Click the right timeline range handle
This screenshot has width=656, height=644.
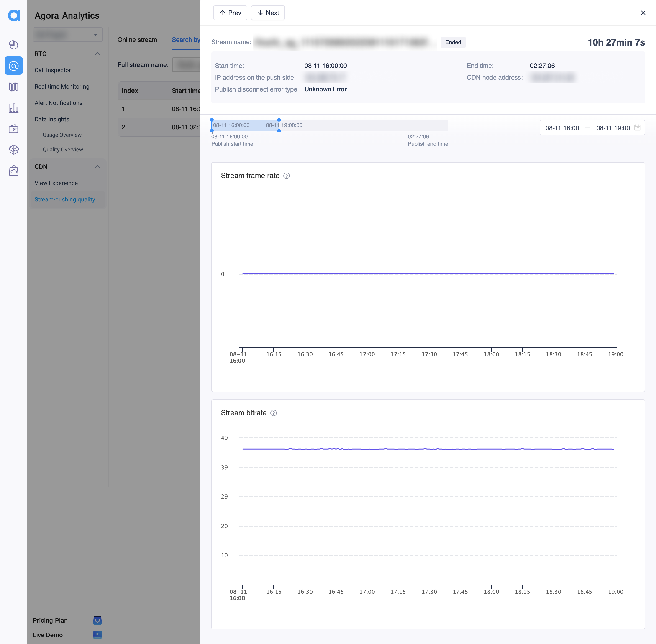coord(279,125)
